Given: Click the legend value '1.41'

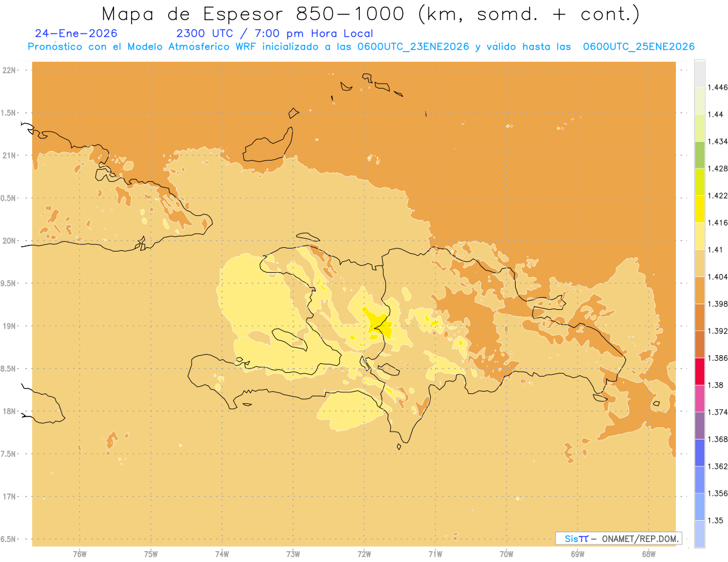Looking at the screenshot, I should (x=715, y=250).
